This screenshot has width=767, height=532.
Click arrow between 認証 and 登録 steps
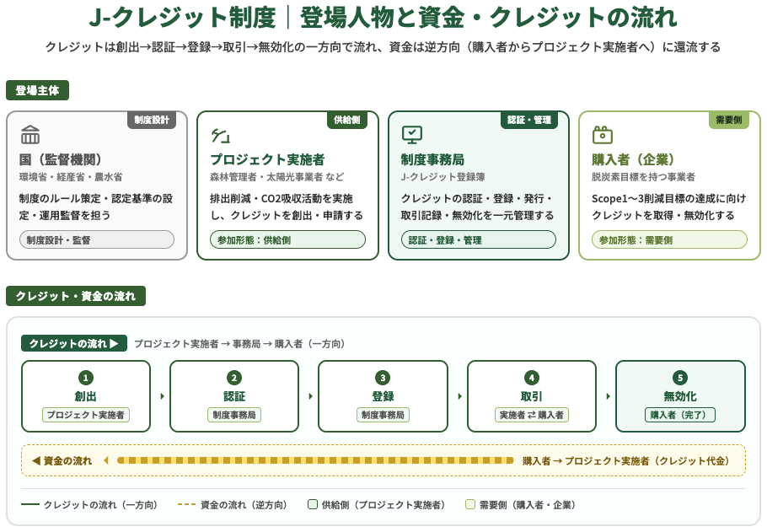(311, 396)
